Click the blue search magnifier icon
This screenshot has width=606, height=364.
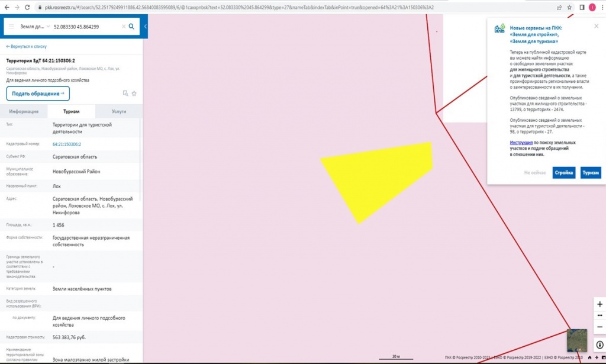click(131, 27)
